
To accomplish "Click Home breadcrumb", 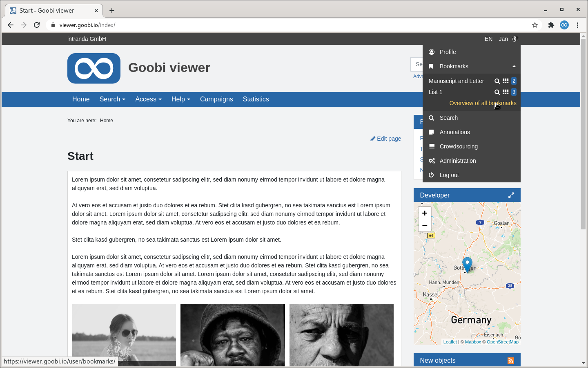I will click(107, 121).
